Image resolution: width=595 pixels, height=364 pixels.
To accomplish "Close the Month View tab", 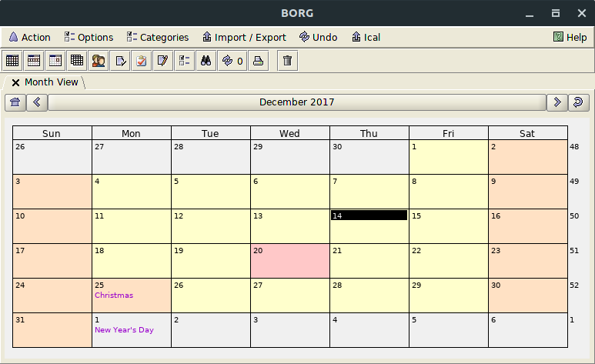I will point(15,82).
